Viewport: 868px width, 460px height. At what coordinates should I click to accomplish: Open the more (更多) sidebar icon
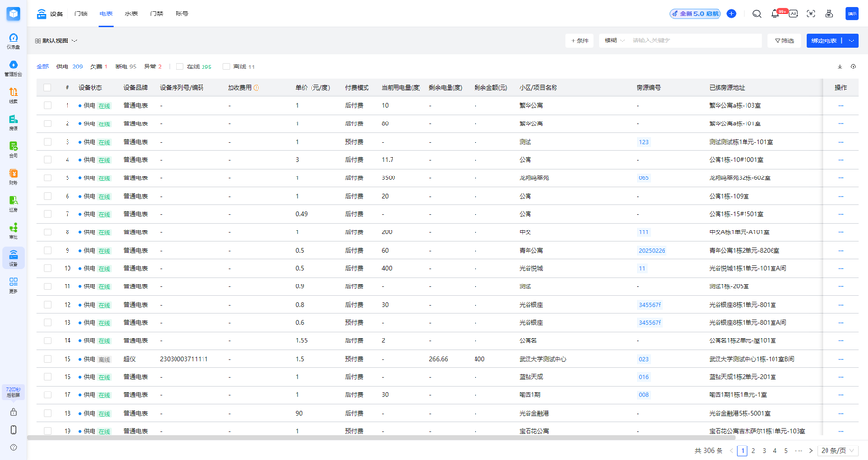(14, 285)
